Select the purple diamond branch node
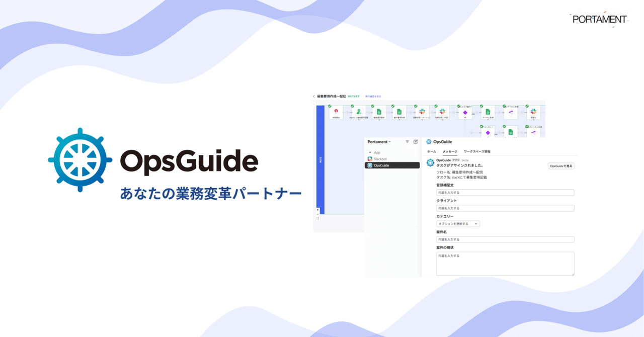Viewport: 644px width, 337px height. coord(465,112)
